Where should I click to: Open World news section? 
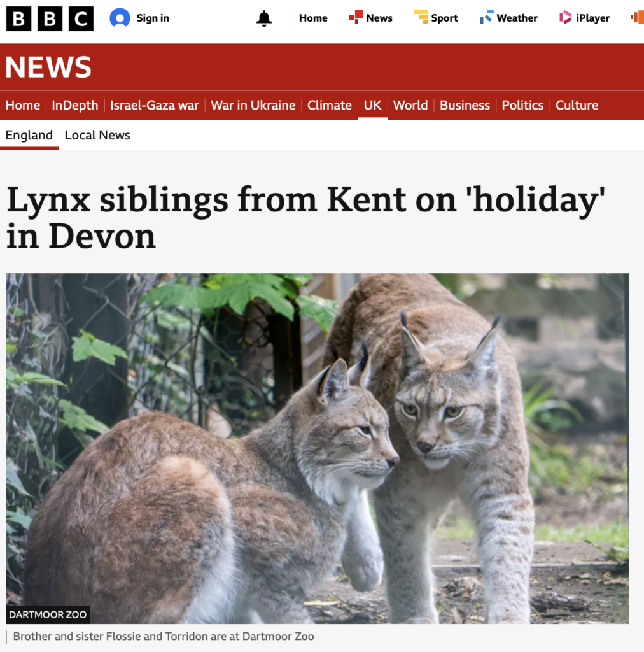(x=410, y=105)
